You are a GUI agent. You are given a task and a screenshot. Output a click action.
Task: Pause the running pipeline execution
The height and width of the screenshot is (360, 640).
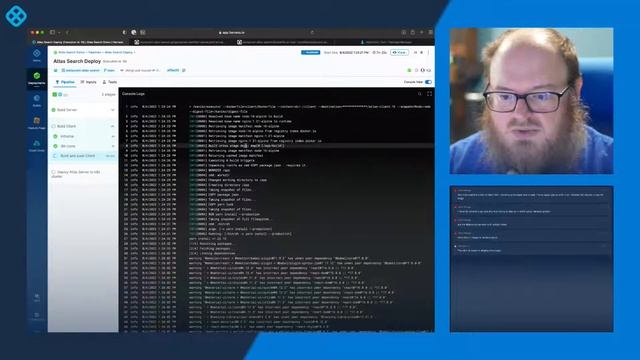tap(416, 53)
